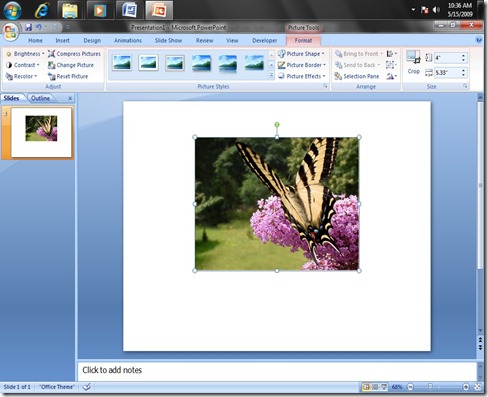The image size is (488, 397).
Task: Open the Slide Show ribbon tab
Action: (168, 40)
